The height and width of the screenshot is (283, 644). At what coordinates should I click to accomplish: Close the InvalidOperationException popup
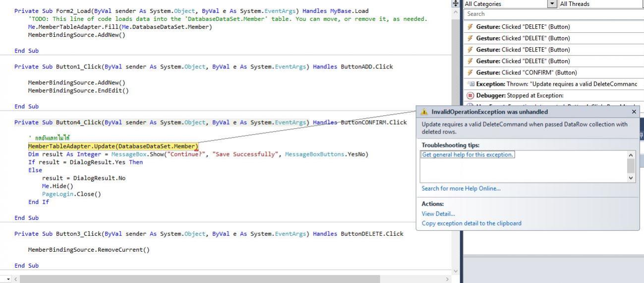pyautogui.click(x=634, y=112)
